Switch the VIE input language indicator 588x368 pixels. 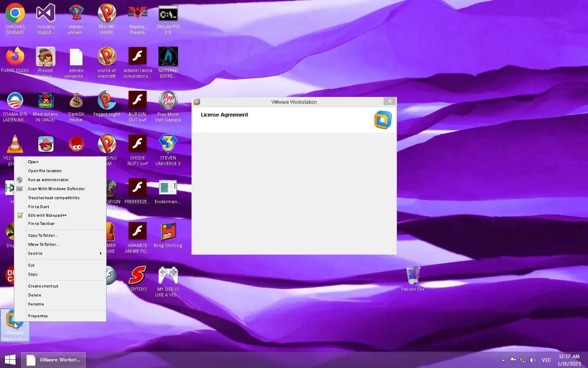(x=546, y=360)
